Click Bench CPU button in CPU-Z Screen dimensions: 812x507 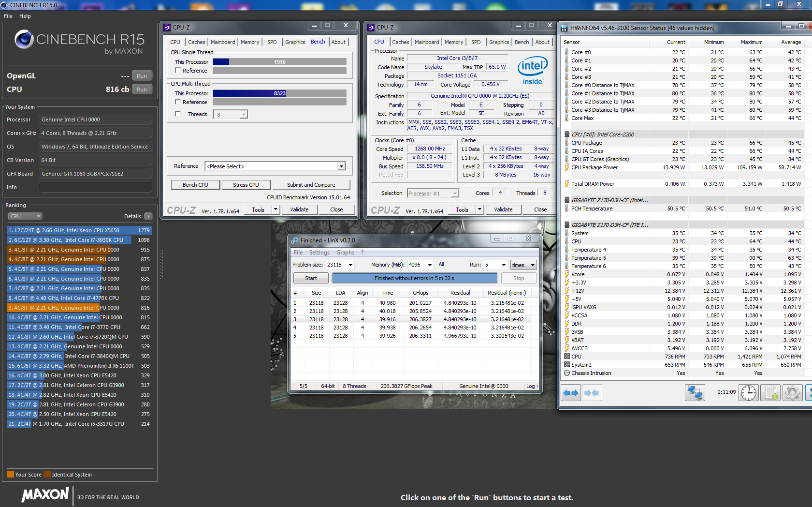(x=195, y=185)
